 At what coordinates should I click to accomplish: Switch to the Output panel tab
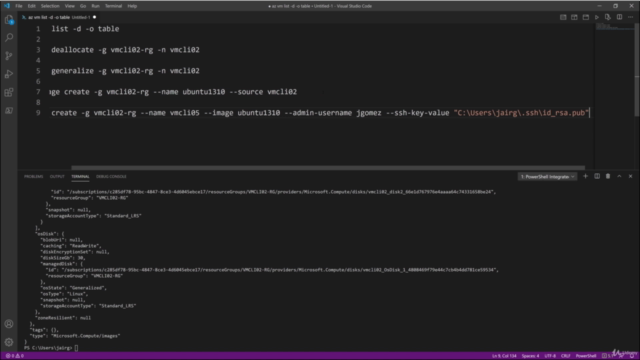click(x=57, y=177)
